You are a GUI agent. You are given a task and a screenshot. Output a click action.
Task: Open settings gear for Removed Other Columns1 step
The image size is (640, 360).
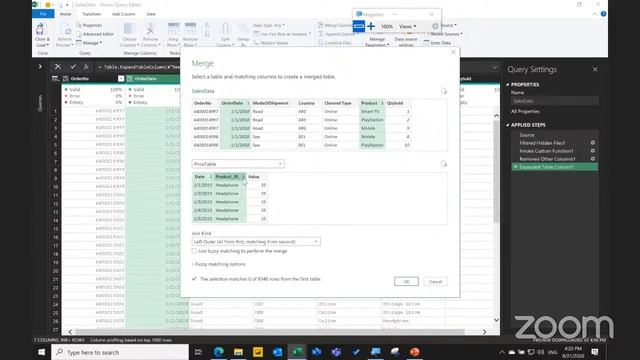coord(593,159)
